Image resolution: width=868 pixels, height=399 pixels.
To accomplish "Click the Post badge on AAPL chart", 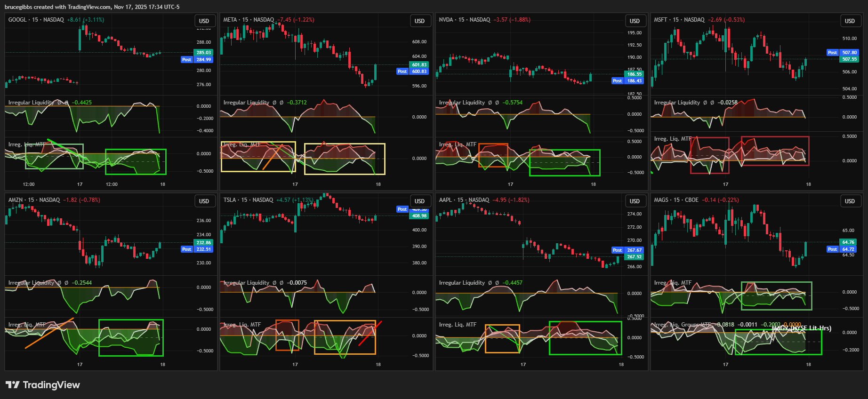I will (617, 250).
